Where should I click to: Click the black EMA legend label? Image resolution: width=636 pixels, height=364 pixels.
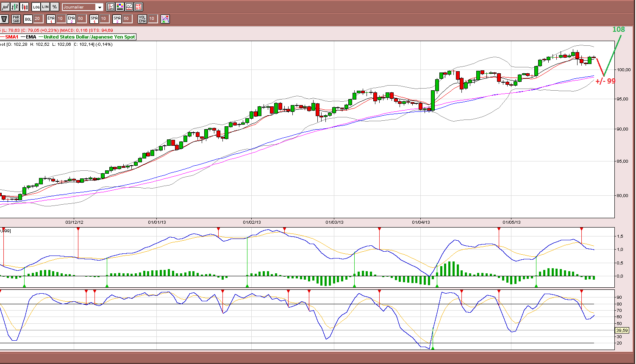click(x=31, y=37)
